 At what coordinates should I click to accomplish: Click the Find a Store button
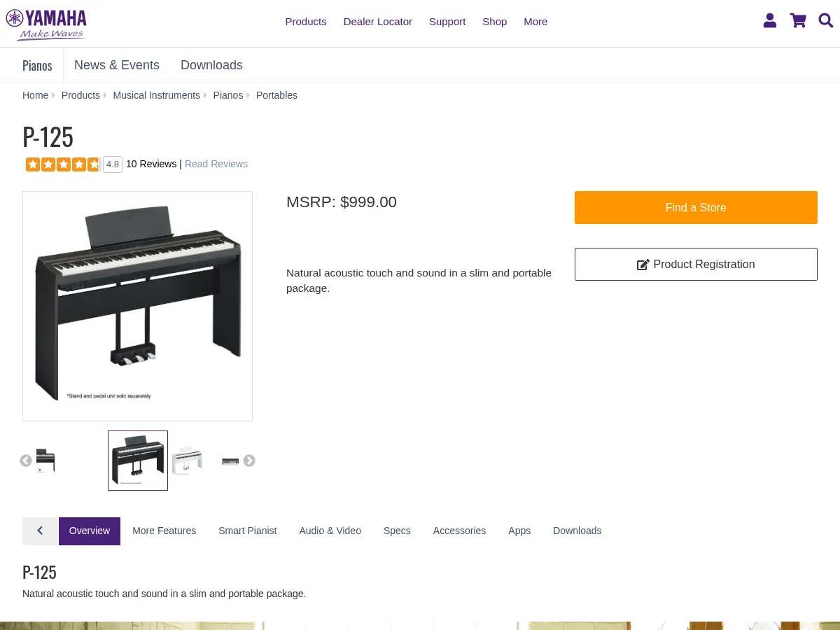(696, 207)
